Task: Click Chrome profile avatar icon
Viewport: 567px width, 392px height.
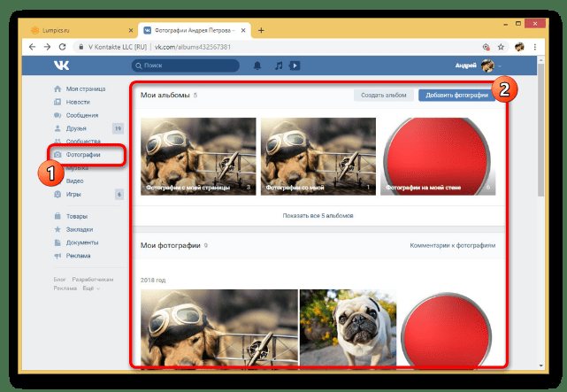Action: [519, 47]
